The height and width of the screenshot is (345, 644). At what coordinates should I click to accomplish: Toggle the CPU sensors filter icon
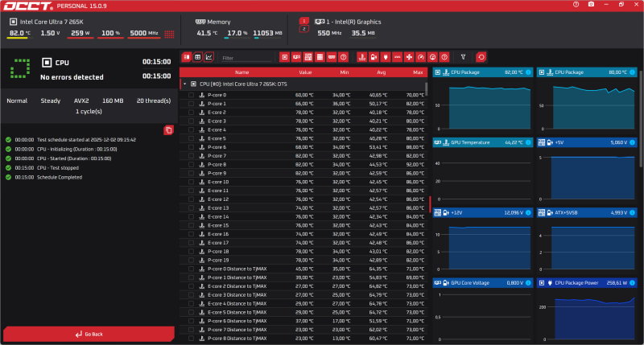pos(284,57)
